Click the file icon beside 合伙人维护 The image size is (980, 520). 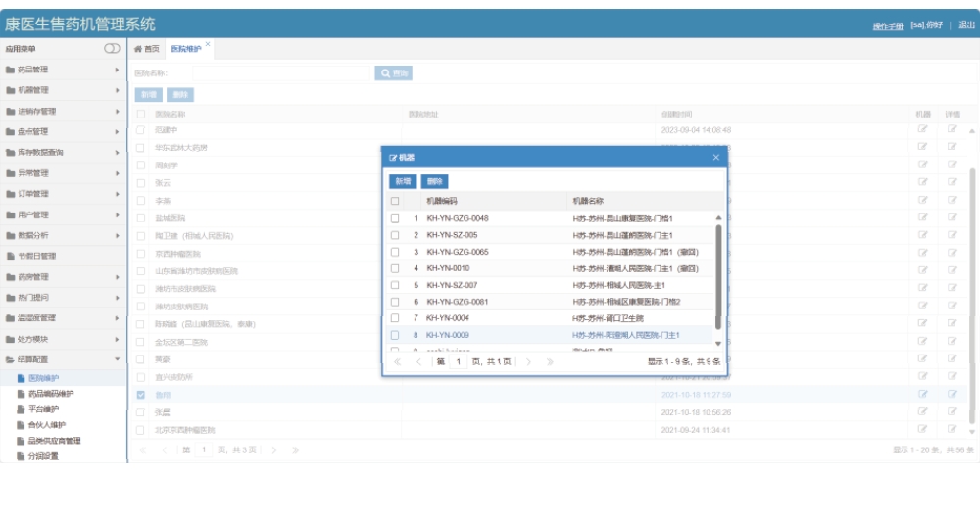[x=22, y=425]
